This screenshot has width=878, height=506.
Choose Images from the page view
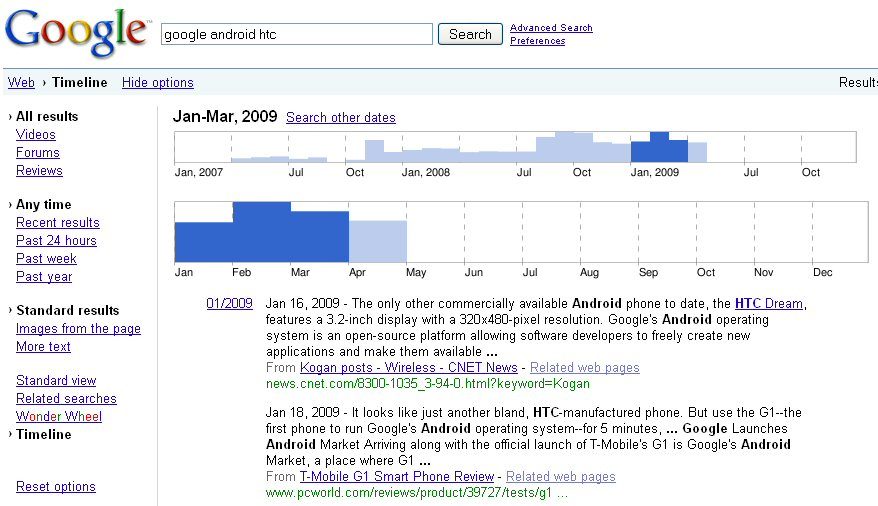(78, 329)
